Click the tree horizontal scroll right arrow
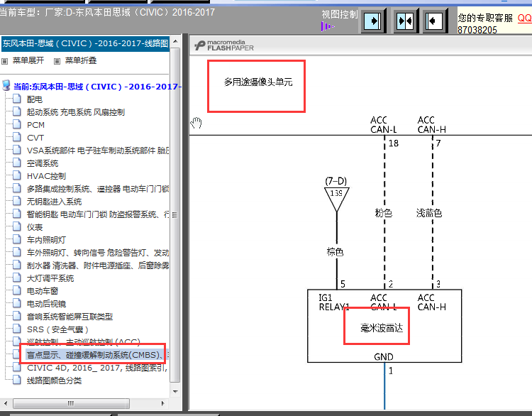532x416 pixels. (163, 403)
